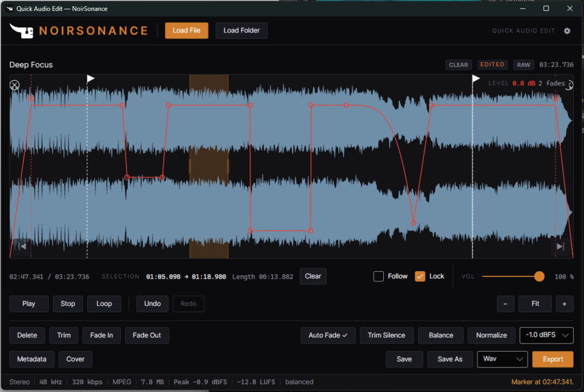Image resolution: width=584 pixels, height=392 pixels.
Task: Click -12.8 LUFS status entry
Action: (256, 382)
